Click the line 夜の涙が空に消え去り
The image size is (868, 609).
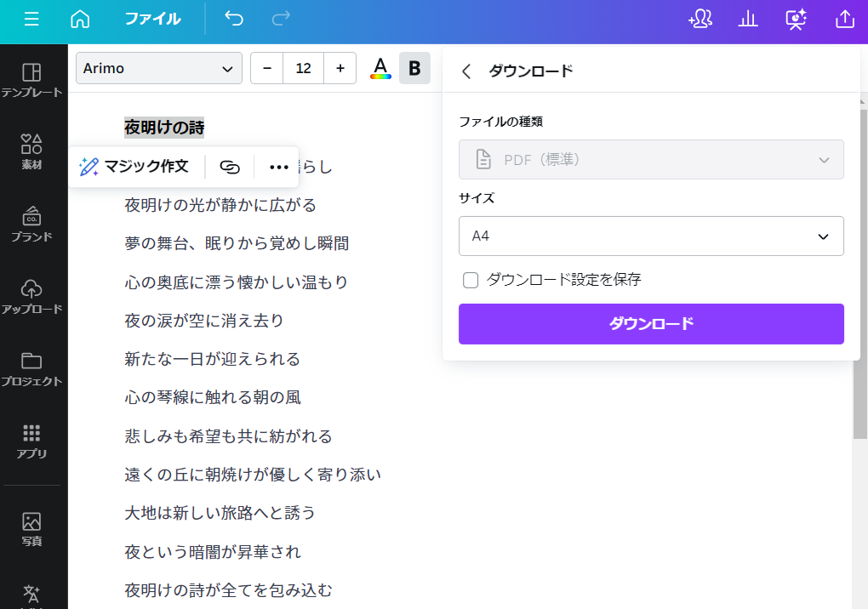pos(204,321)
